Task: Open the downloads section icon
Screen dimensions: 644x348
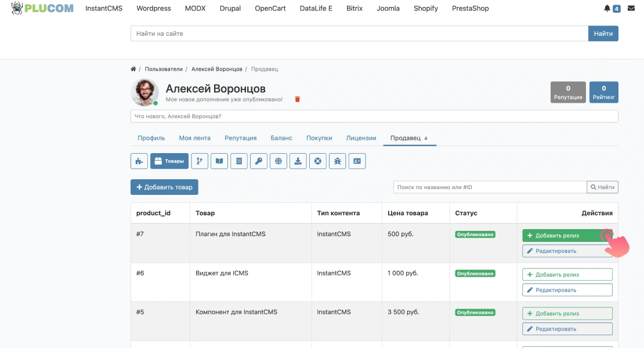Action: (x=298, y=161)
